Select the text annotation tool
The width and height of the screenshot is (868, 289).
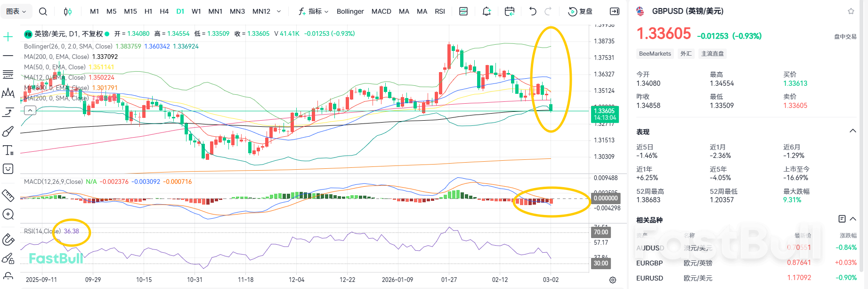tap(8, 150)
